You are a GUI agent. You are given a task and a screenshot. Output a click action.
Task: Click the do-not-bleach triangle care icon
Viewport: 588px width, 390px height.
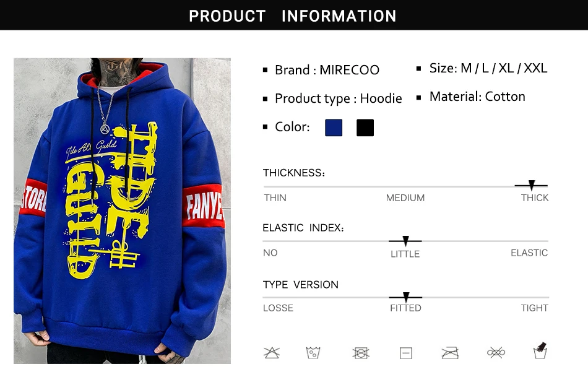272,353
